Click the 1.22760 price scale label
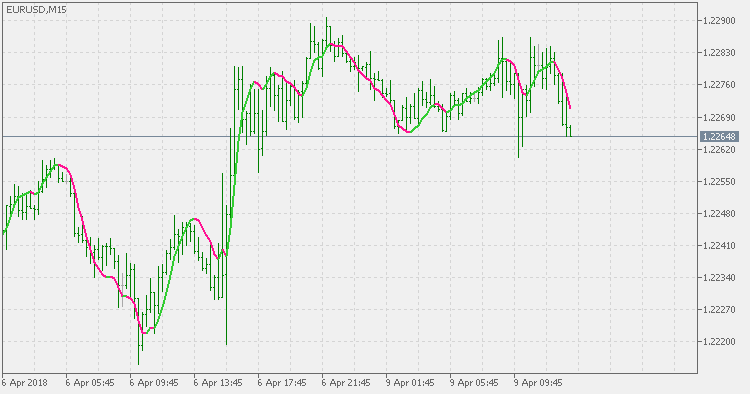Image resolution: width=750 pixels, height=394 pixels. click(x=719, y=85)
